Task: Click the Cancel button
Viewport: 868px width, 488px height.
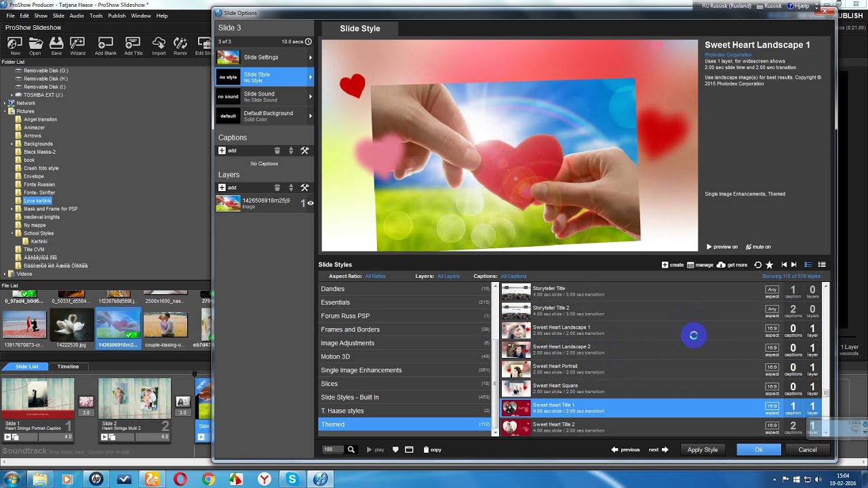Action: (808, 449)
